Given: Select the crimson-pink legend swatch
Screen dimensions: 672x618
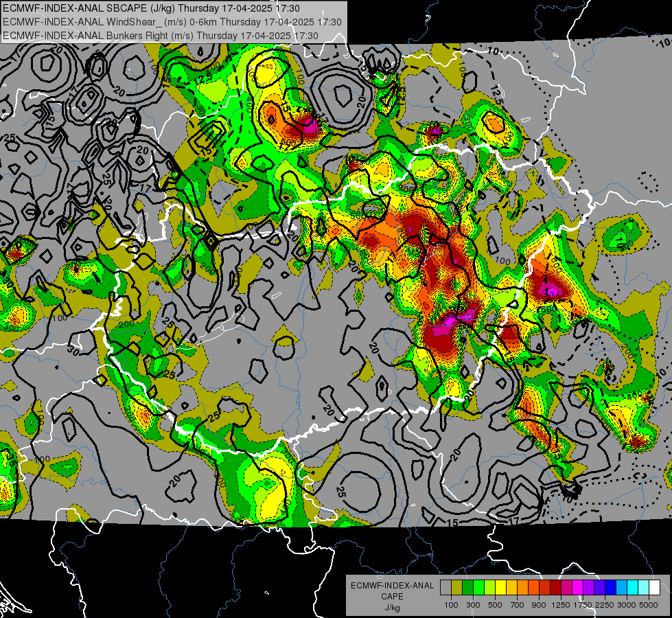Looking at the screenshot, I should (x=566, y=587).
